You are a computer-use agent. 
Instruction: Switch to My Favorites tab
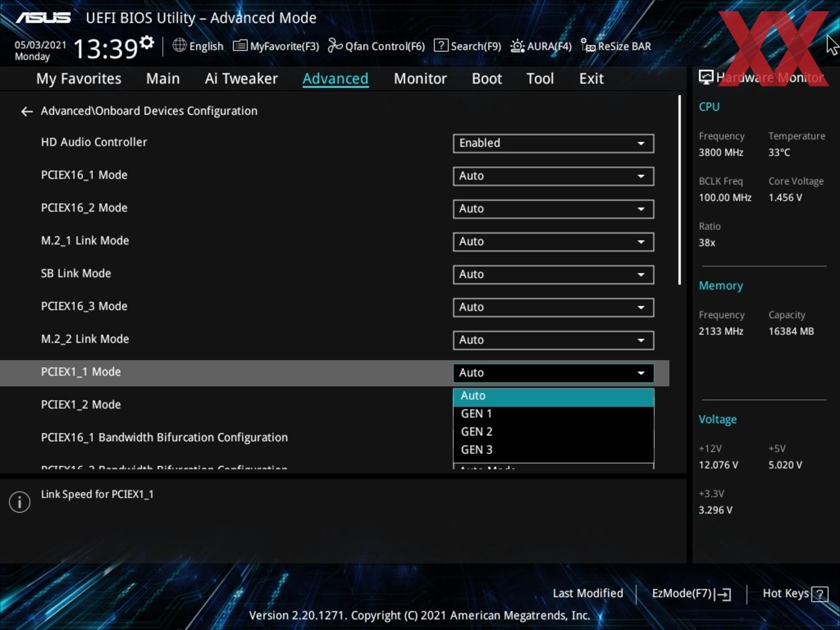[x=78, y=78]
